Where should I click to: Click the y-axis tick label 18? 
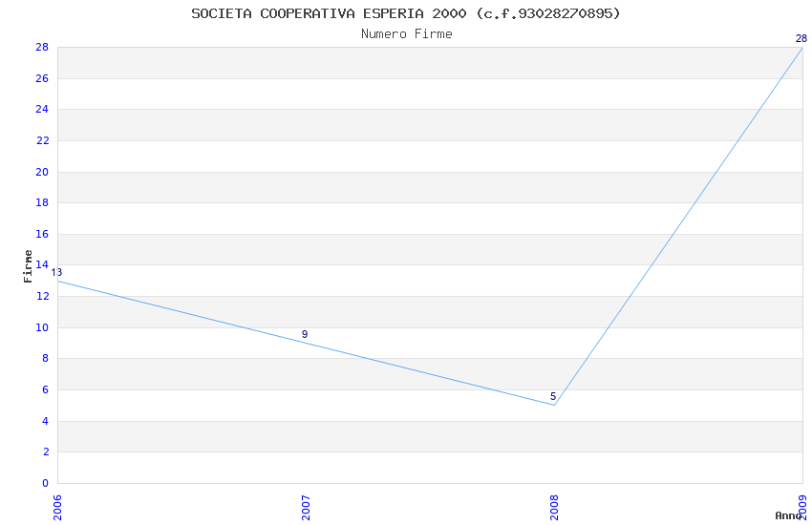[x=42, y=202]
